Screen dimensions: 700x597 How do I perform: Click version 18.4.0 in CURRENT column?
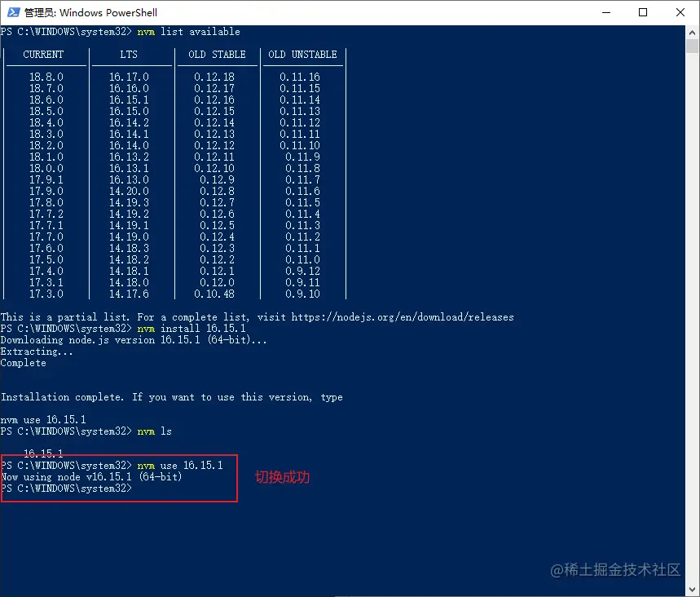pyautogui.click(x=46, y=122)
